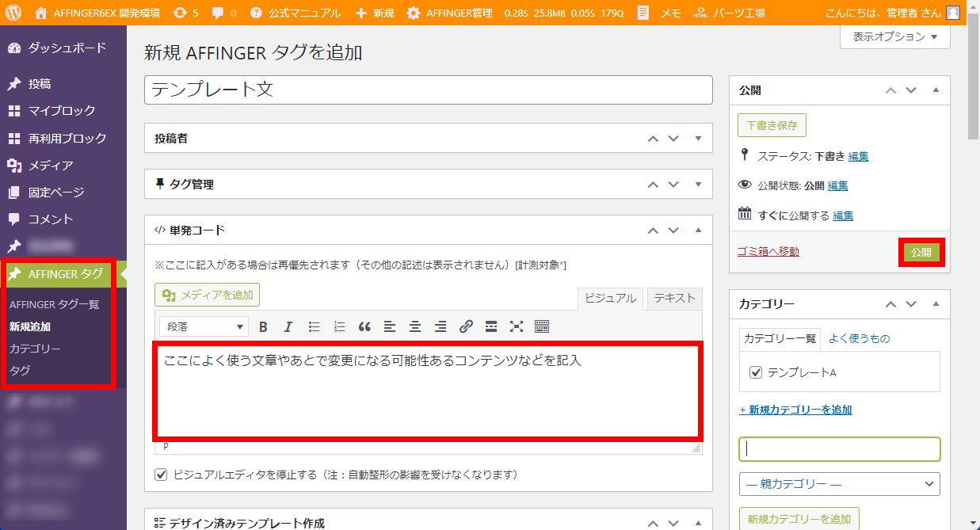Align text center
980x530 pixels.
(415, 326)
